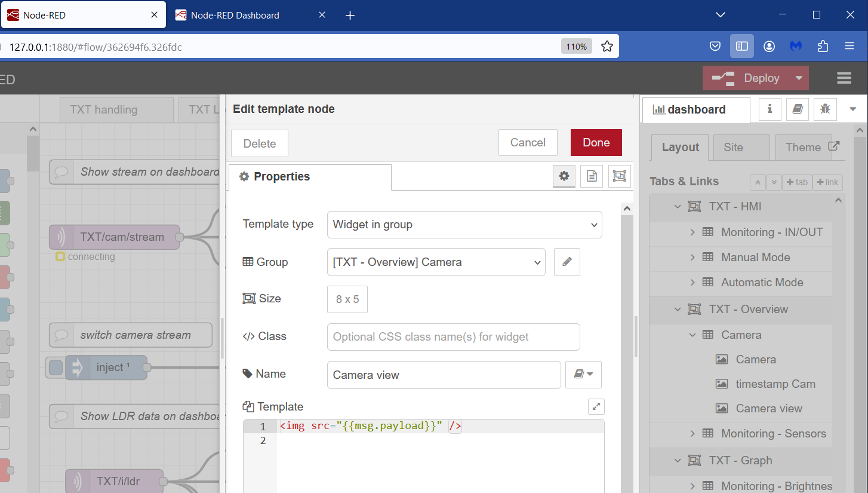Open a new browser tab
Screen dimensions: 868x493
[x=350, y=16]
